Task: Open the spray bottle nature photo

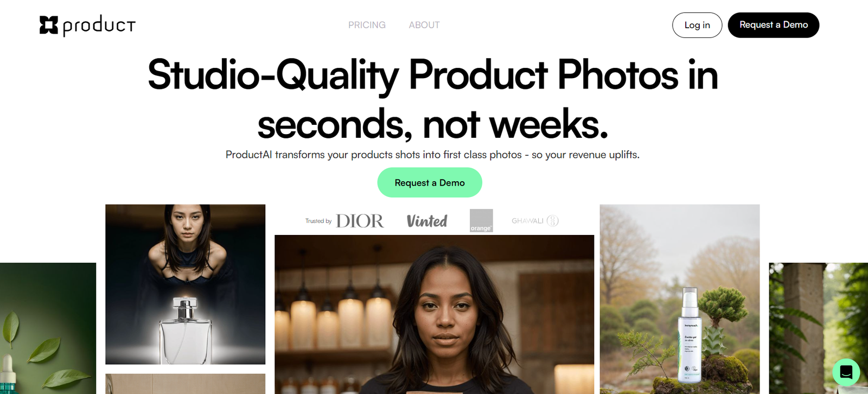Action: (680, 299)
